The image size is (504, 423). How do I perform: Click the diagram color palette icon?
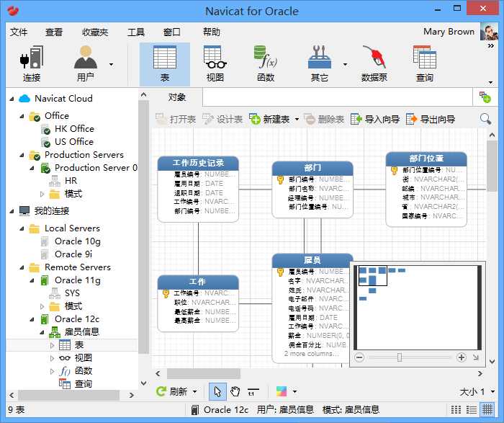coord(282,391)
